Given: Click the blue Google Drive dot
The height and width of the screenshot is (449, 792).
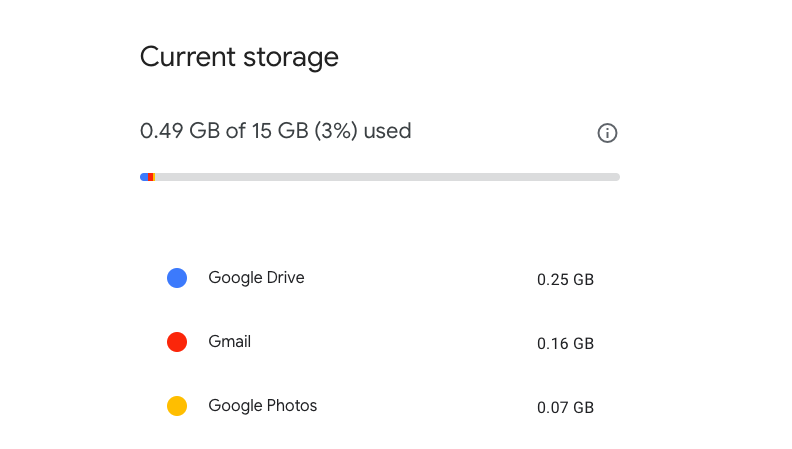Looking at the screenshot, I should 177,278.
